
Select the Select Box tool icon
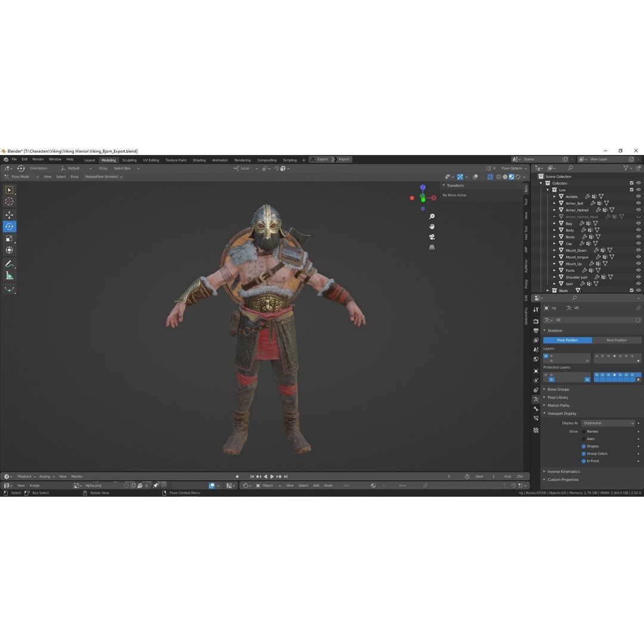(9, 190)
